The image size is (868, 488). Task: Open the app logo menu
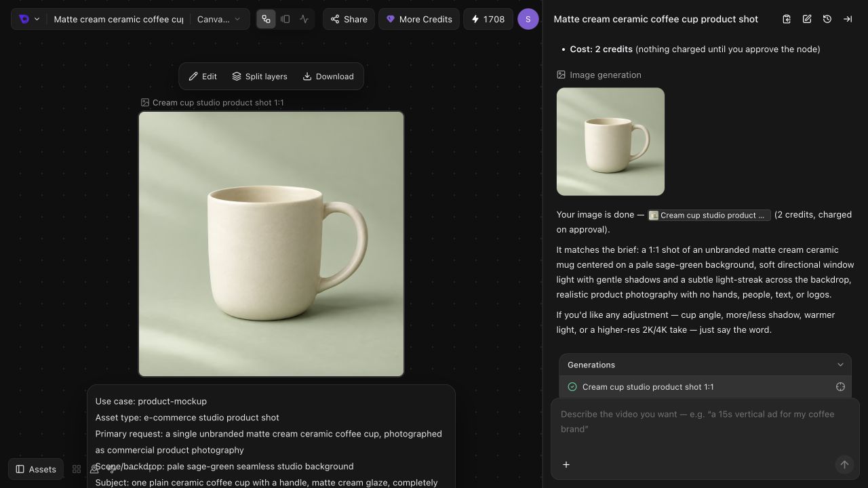pyautogui.click(x=28, y=19)
